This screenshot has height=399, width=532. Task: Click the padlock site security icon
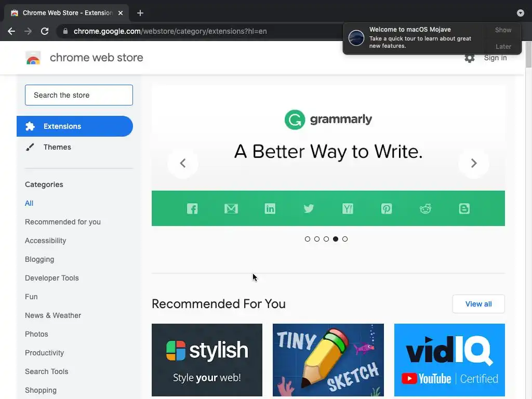click(x=65, y=31)
